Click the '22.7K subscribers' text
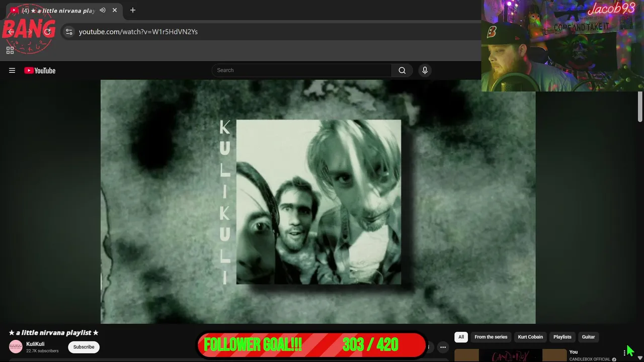Screen dimensions: 644x362 [x=42, y=351]
